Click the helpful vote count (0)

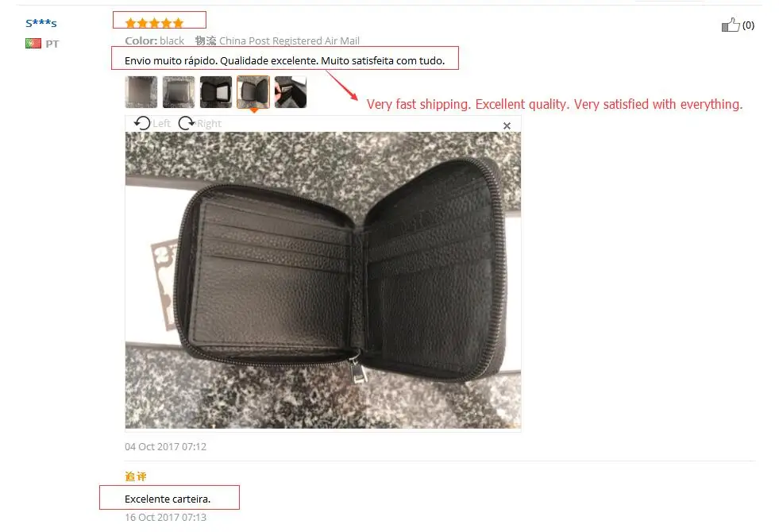(748, 25)
